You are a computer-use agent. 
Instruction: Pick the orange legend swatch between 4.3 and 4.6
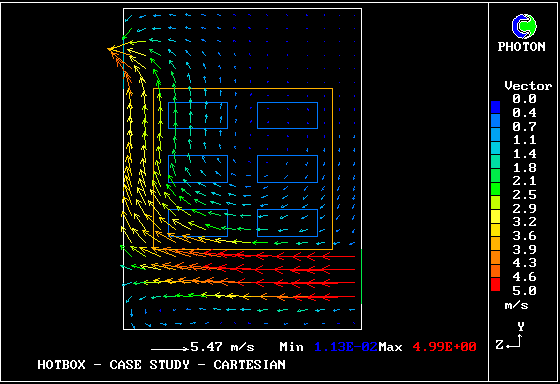tap(495, 271)
